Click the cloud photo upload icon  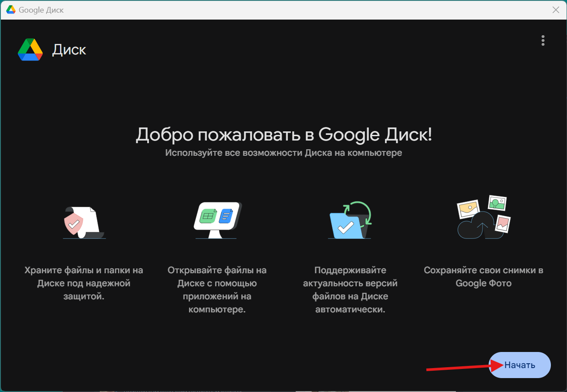483,217
